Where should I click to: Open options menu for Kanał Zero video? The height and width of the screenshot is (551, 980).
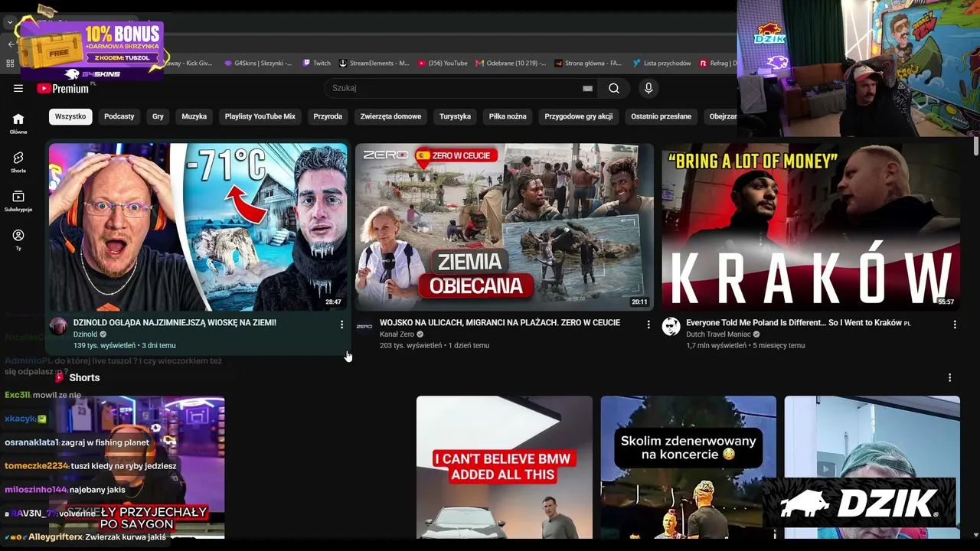pos(648,324)
